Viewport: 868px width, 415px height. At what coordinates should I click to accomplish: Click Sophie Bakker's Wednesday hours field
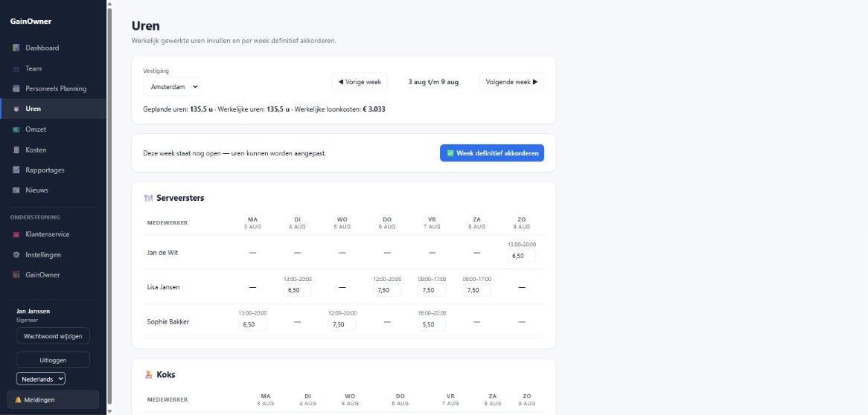tap(342, 324)
